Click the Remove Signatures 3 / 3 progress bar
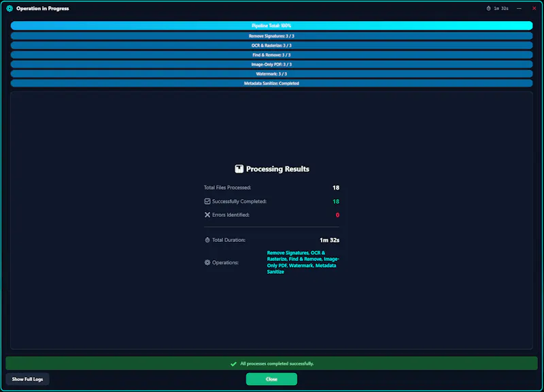Screen dimensions: 544x392 [x=271, y=36]
